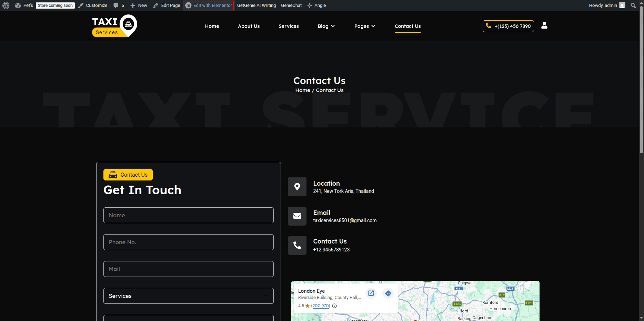Focus the Mail input field
The height and width of the screenshot is (321, 644).
(x=189, y=269)
